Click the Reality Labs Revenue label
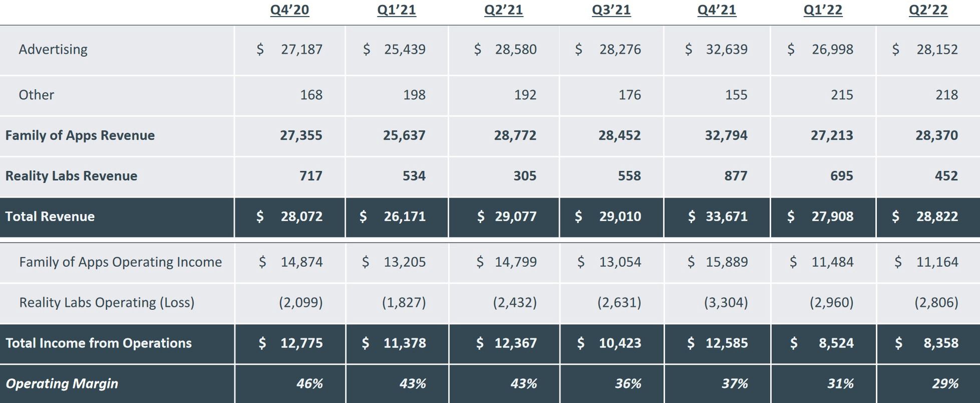This screenshot has height=403, width=980. [x=71, y=176]
